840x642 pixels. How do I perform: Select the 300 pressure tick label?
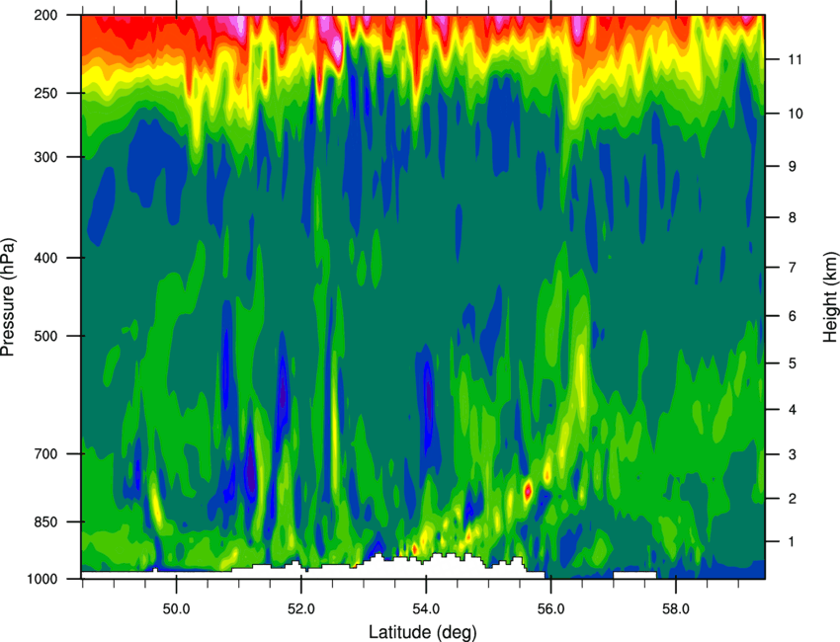46,157
